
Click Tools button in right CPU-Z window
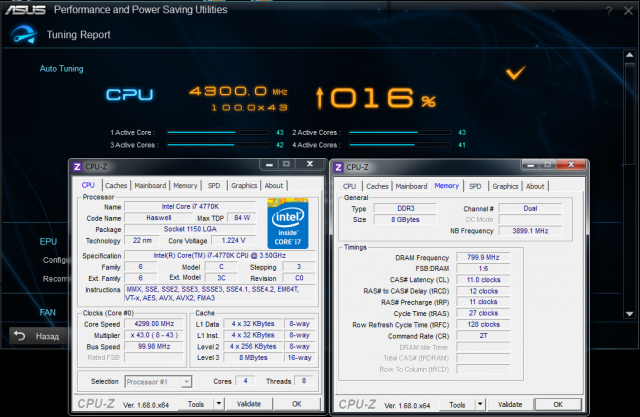click(x=457, y=405)
